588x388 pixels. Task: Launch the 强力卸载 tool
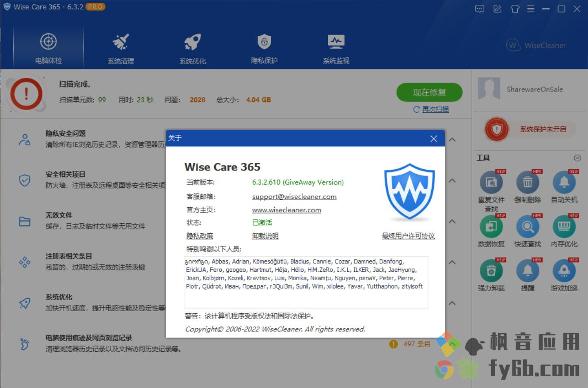(x=491, y=275)
